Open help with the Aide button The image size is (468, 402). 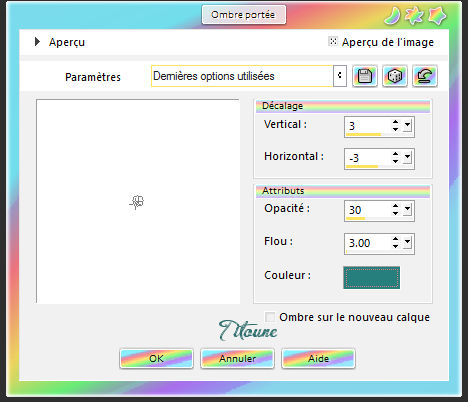coord(318,358)
